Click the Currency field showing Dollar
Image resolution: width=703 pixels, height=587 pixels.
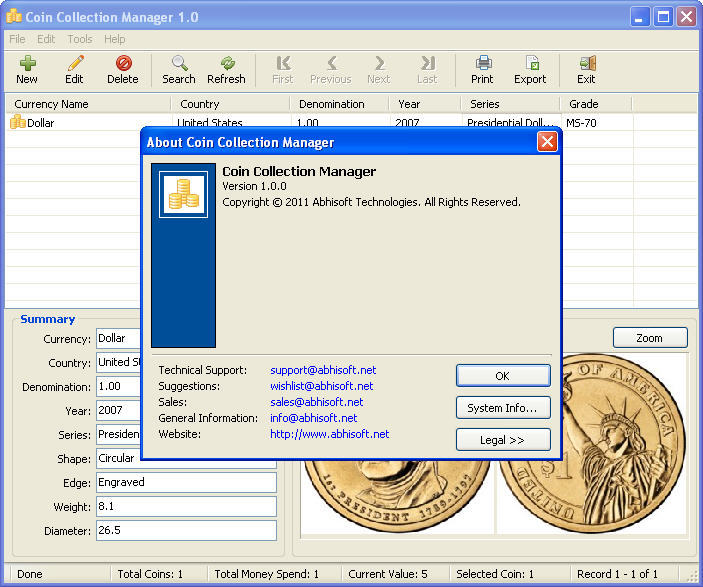[118, 338]
